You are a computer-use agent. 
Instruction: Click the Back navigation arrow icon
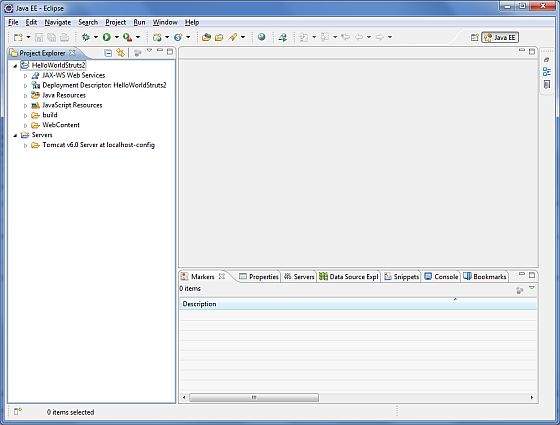coord(359,37)
